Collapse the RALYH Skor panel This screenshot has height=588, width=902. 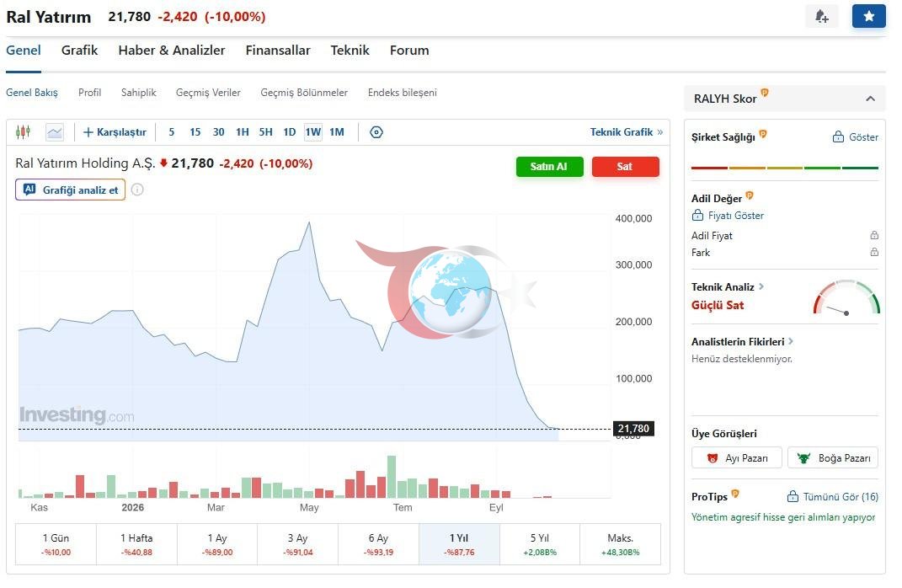870,99
